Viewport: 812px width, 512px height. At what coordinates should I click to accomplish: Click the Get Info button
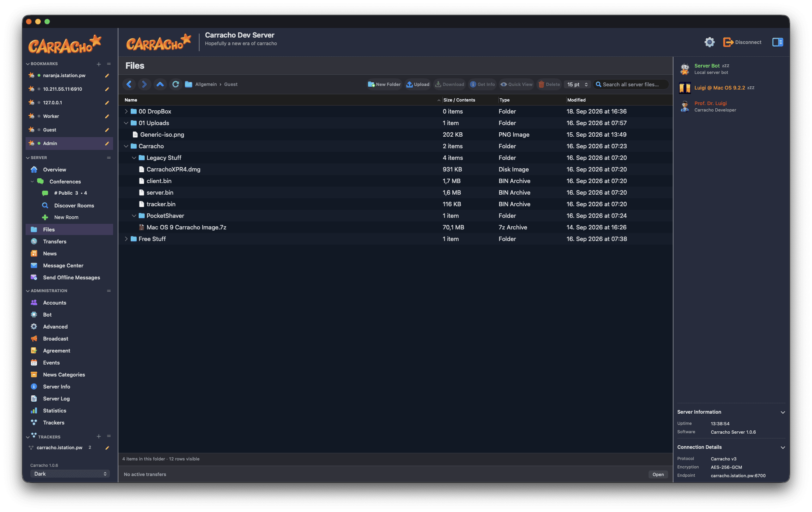tap(482, 84)
